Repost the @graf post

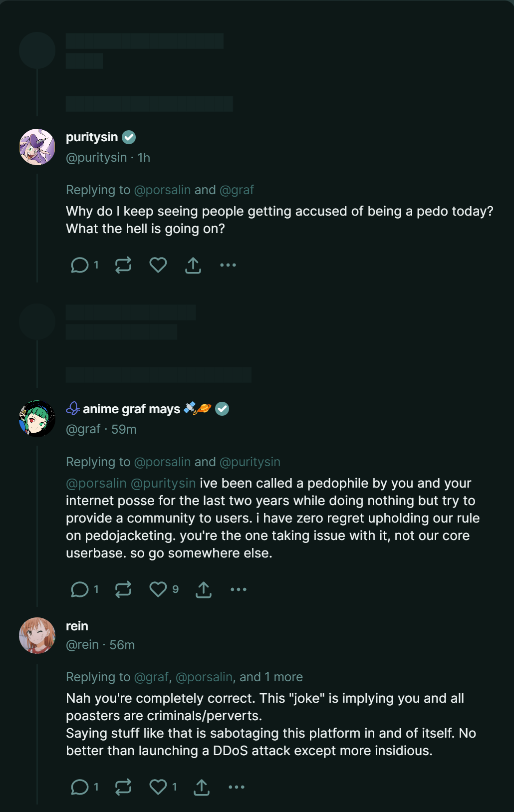coord(123,589)
